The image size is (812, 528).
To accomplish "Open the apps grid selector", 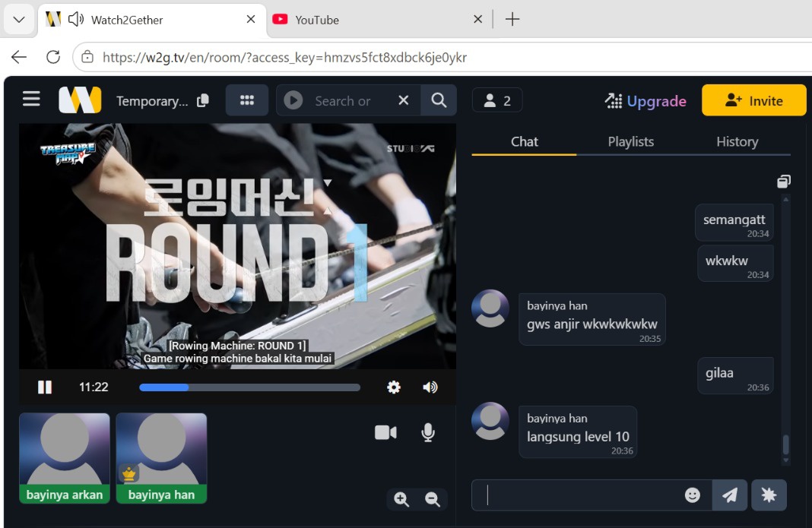I will [x=247, y=100].
